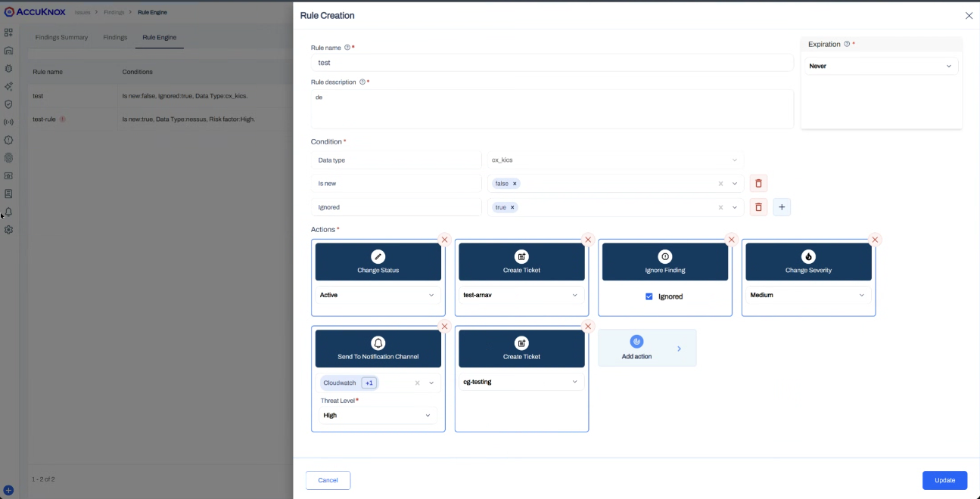The height and width of the screenshot is (499, 980).
Task: Remove the Change Severity action card
Action: 875,240
